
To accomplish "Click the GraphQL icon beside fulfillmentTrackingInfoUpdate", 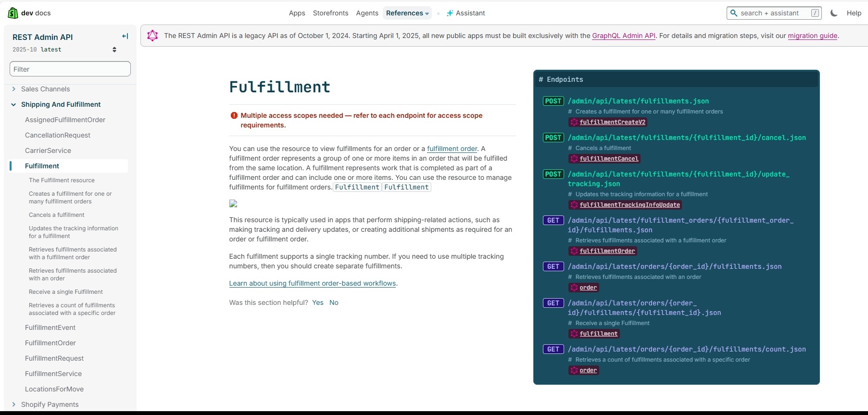I will (574, 205).
